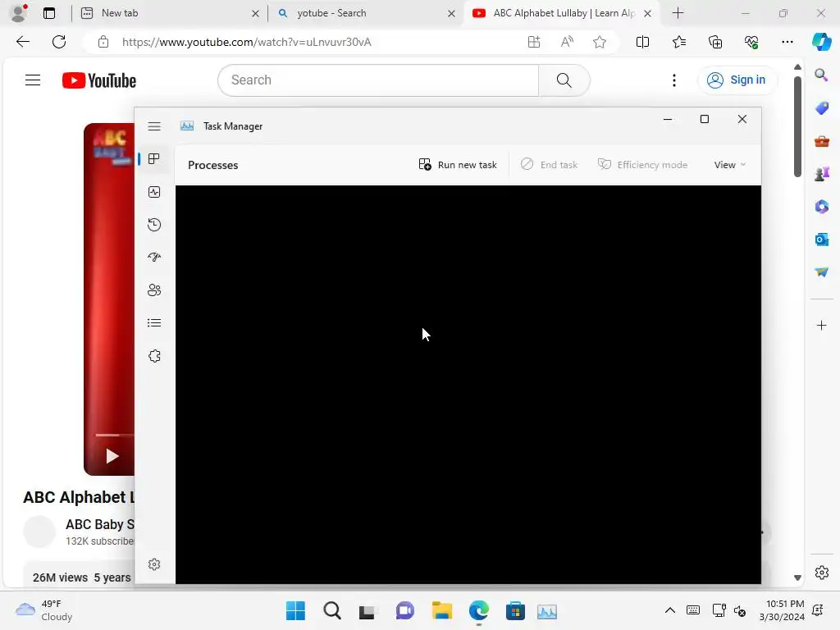
Task: Click the video progress bar
Action: pyautogui.click(x=115, y=435)
